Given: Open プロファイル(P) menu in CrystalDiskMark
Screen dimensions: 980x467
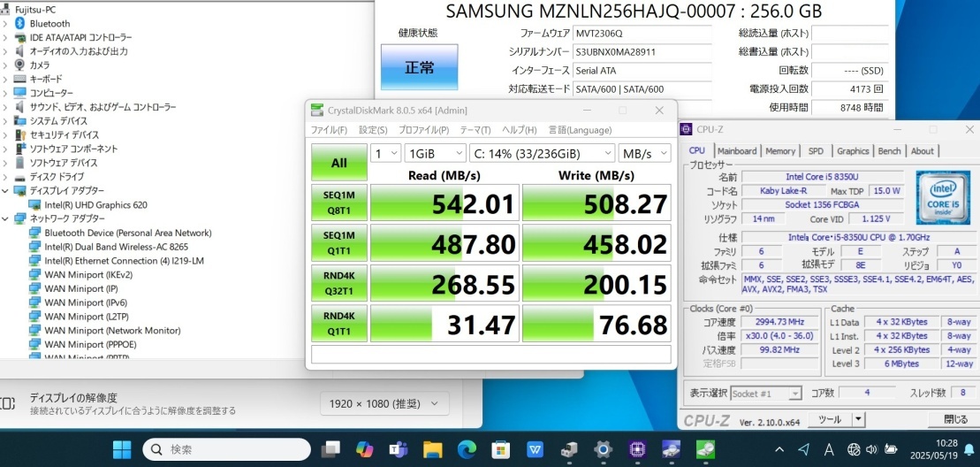Looking at the screenshot, I should [x=424, y=130].
